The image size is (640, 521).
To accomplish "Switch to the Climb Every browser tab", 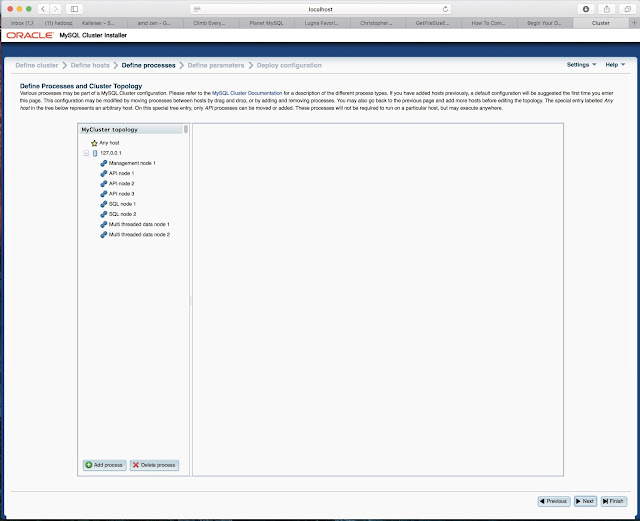I will (x=209, y=23).
